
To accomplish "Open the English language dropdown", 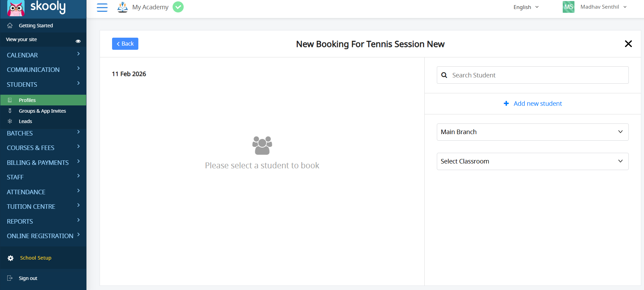I will (526, 7).
